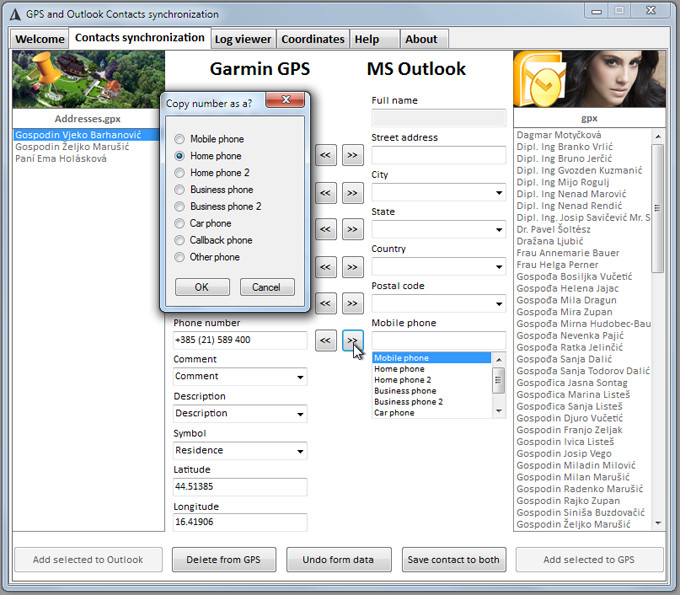Open the Contacts synchronization tab
Image resolution: width=680 pixels, height=595 pixels.
[140, 38]
